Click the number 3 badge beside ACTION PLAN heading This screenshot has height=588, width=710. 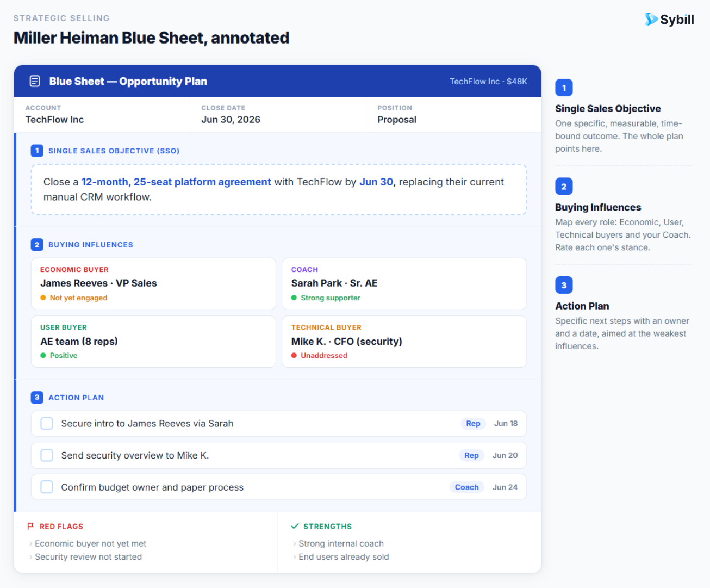tap(37, 398)
